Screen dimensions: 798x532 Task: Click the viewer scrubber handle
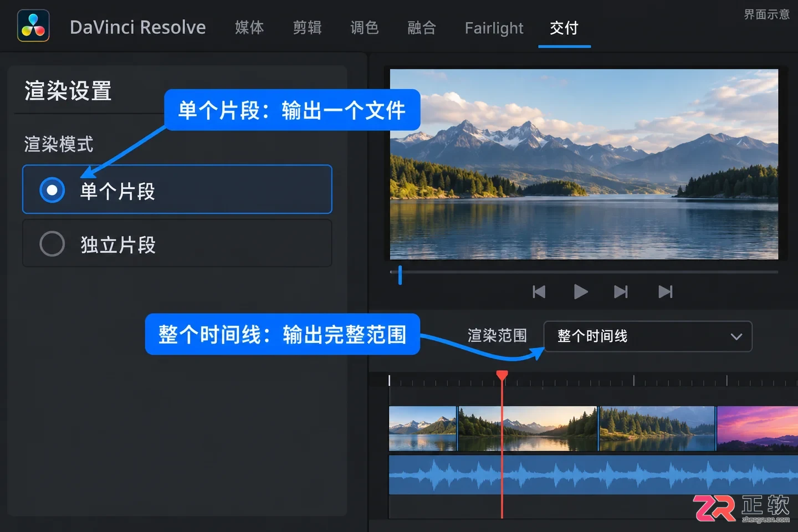coord(400,275)
